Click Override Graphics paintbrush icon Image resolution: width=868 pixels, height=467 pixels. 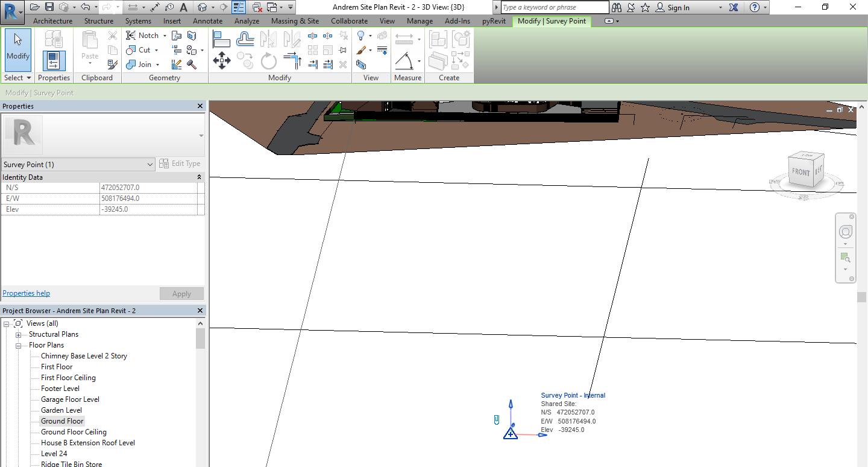(x=361, y=51)
